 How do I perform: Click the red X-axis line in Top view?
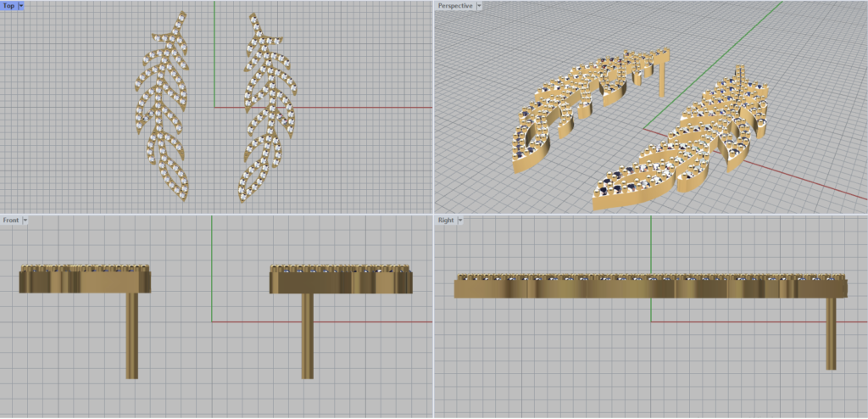point(356,108)
